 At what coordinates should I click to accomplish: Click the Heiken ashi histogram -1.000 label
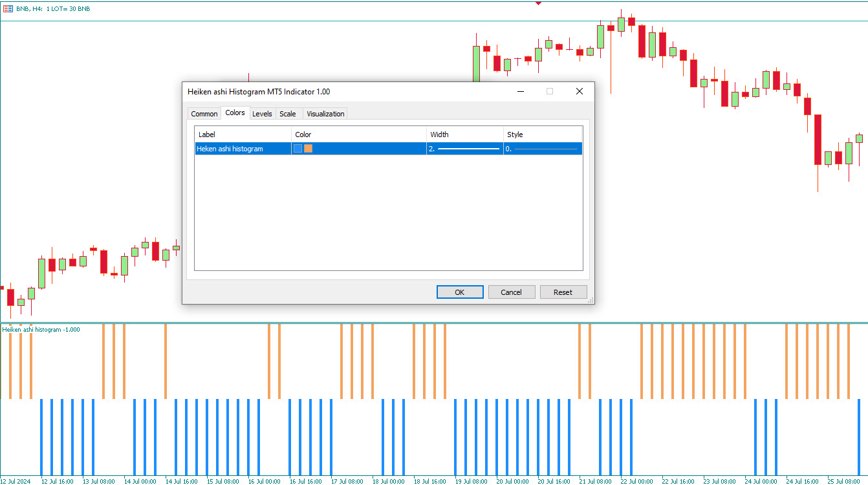coord(40,329)
